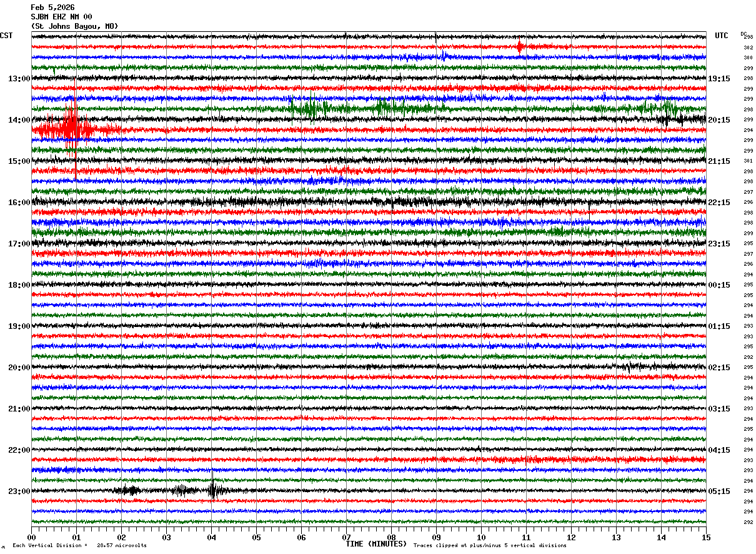Click minute 05 on the time axis
Image resolution: width=756 pixels, height=554 pixels.
pyautogui.click(x=256, y=537)
